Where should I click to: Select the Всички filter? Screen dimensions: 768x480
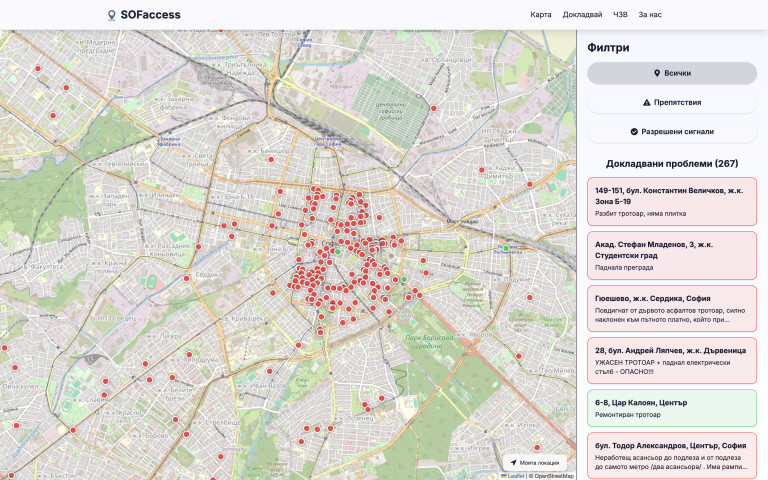tap(672, 73)
